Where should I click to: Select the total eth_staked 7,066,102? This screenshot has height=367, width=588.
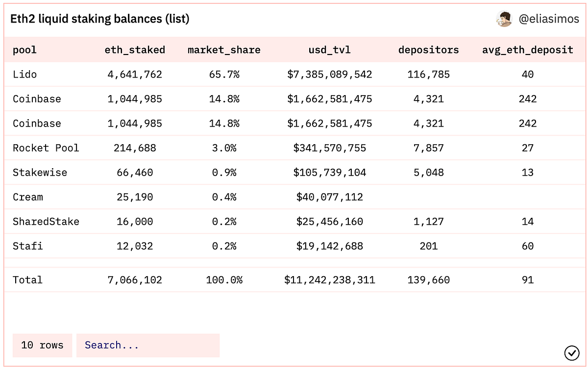[135, 280]
